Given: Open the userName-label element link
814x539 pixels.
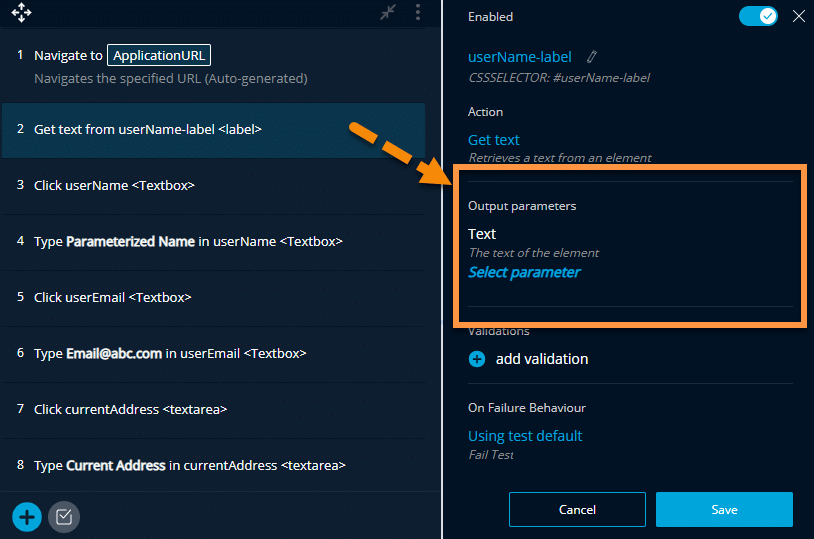Looking at the screenshot, I should 520,57.
